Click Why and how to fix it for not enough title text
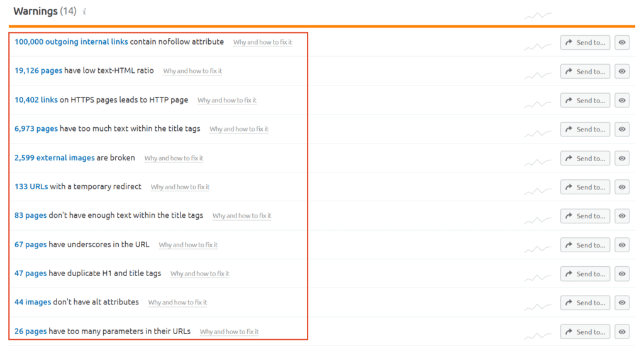Viewport: 644px width, 346px height. [x=241, y=216]
